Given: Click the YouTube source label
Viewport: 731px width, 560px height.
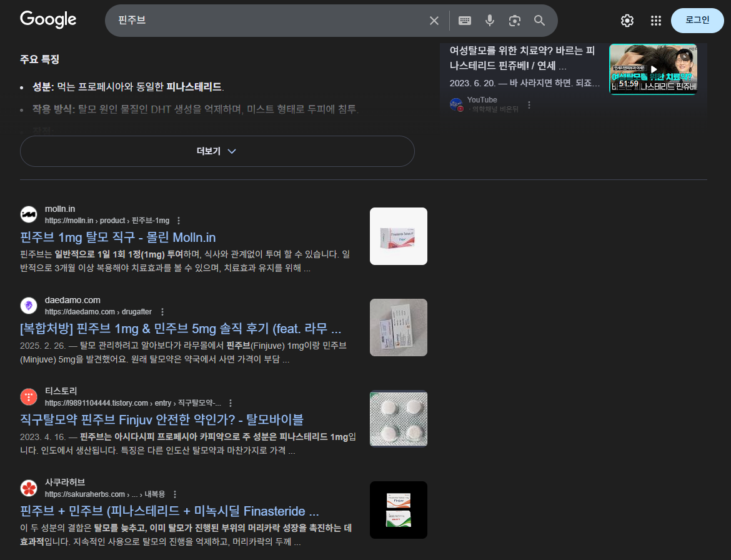Looking at the screenshot, I should coord(482,100).
